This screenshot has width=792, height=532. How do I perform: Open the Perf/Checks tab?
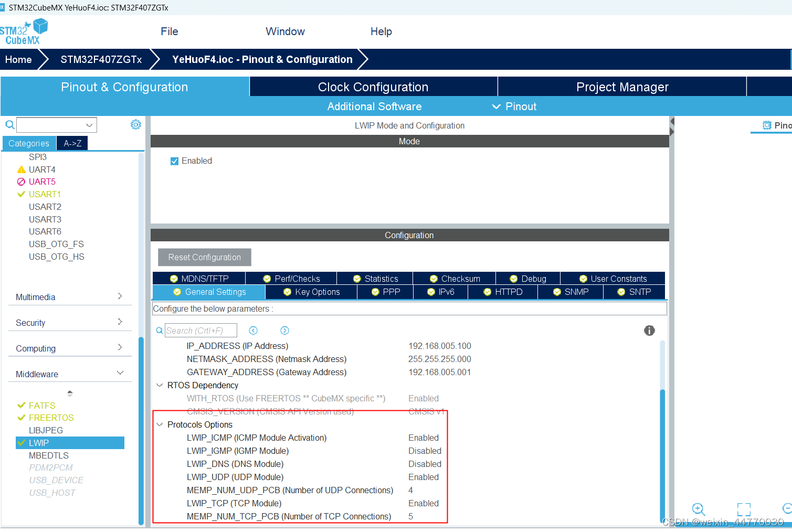[x=291, y=279]
